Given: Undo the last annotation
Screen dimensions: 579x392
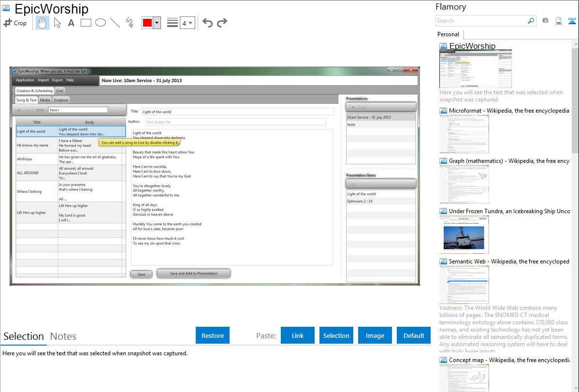Looking at the screenshot, I should pos(207,23).
